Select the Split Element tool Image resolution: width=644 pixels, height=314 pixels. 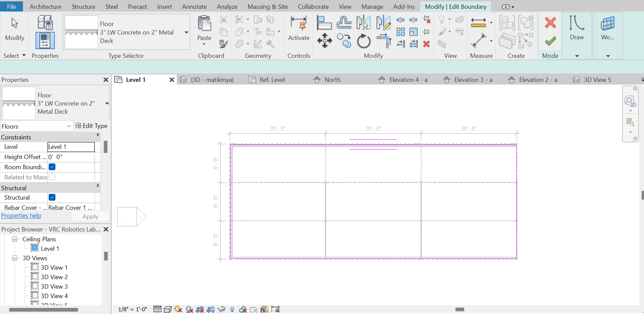[400, 20]
